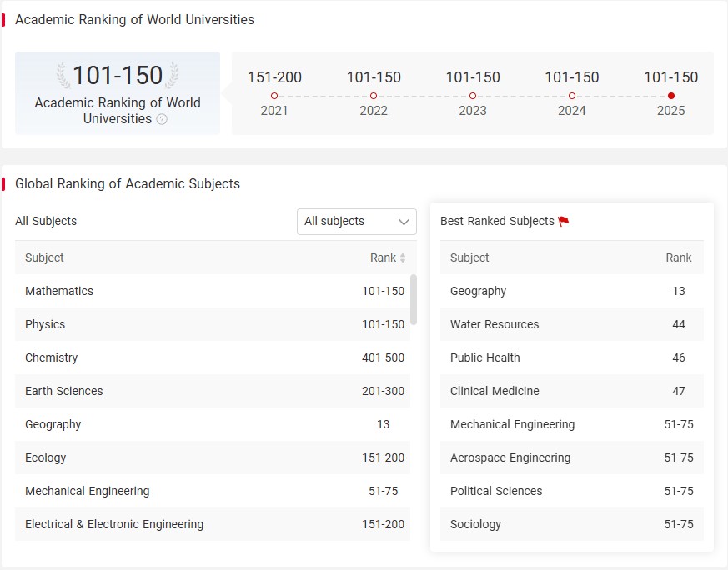This screenshot has width=728, height=570.
Task: Click the help question-mark icon beside Universities
Action: pyautogui.click(x=162, y=119)
